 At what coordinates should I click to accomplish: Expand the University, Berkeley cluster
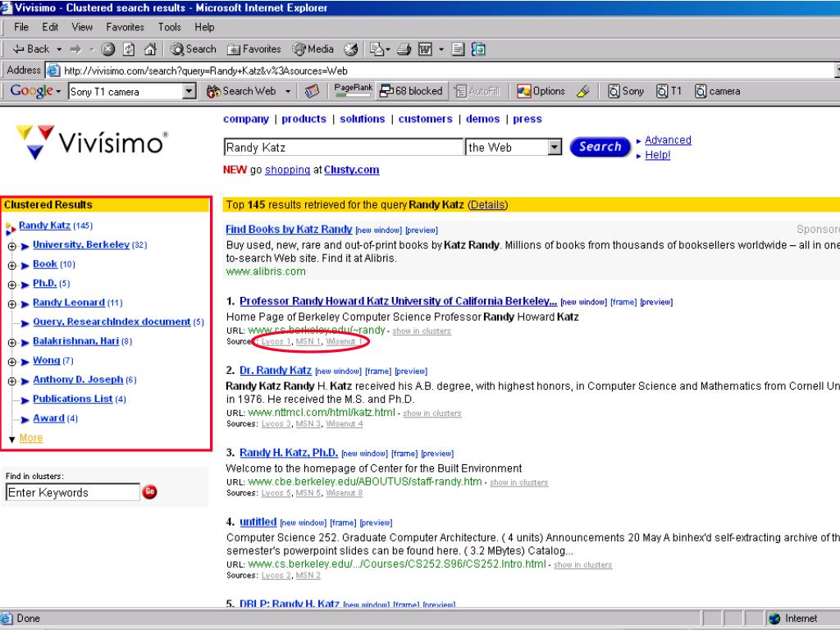click(11, 246)
